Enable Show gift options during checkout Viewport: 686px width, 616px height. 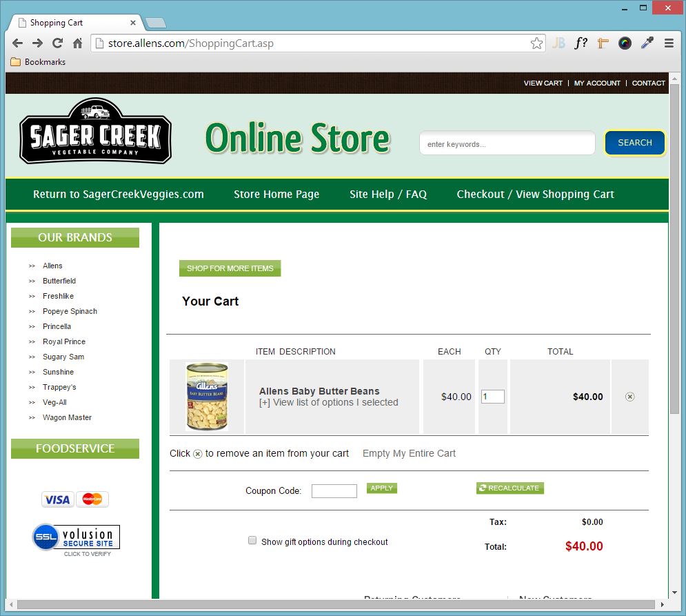tap(252, 541)
